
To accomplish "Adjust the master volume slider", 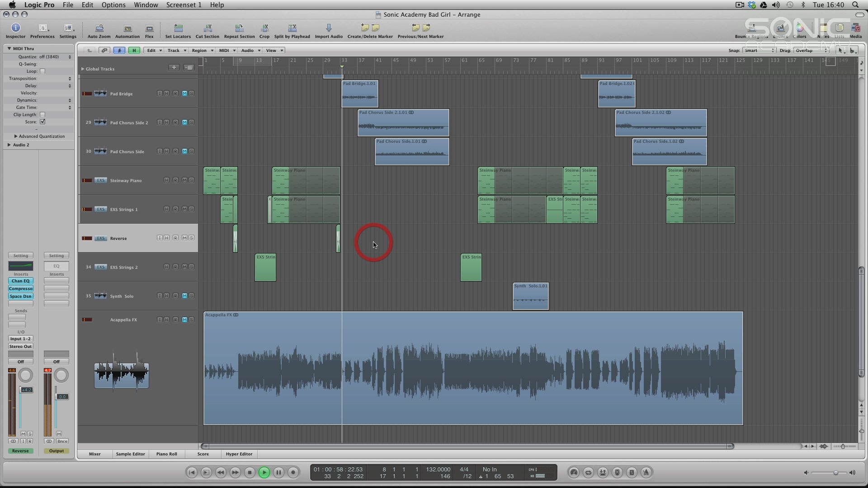I will pos(835,473).
